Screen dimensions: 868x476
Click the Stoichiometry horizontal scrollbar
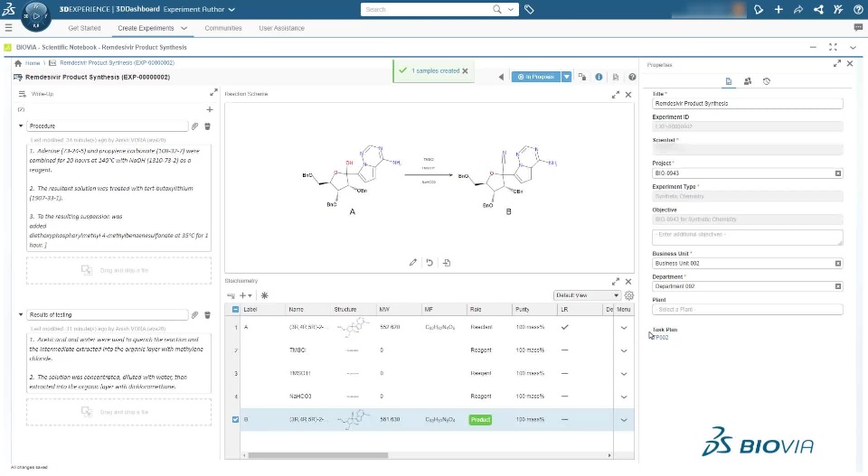pos(317,455)
